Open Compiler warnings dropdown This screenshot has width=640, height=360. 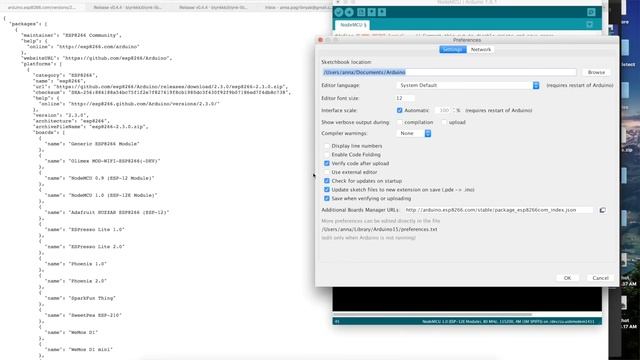414,133
